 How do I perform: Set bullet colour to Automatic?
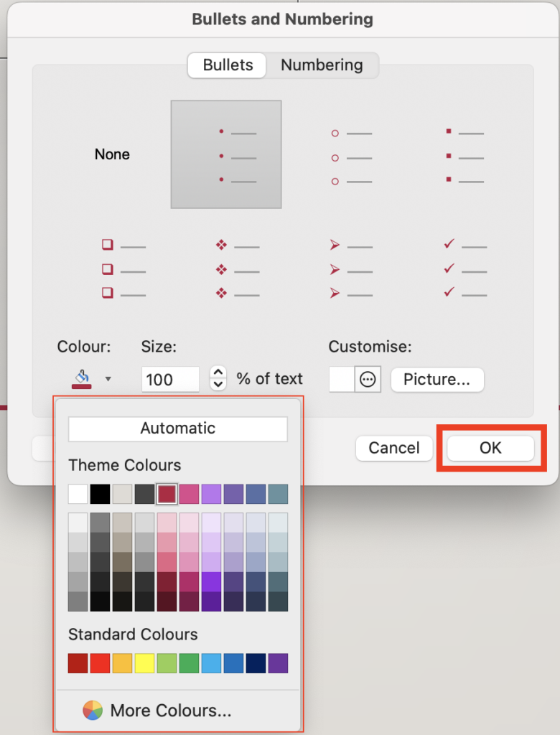177,429
